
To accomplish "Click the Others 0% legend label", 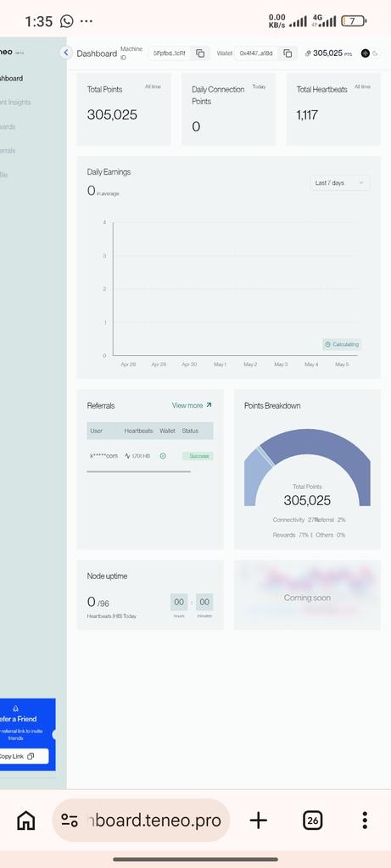I will click(331, 535).
